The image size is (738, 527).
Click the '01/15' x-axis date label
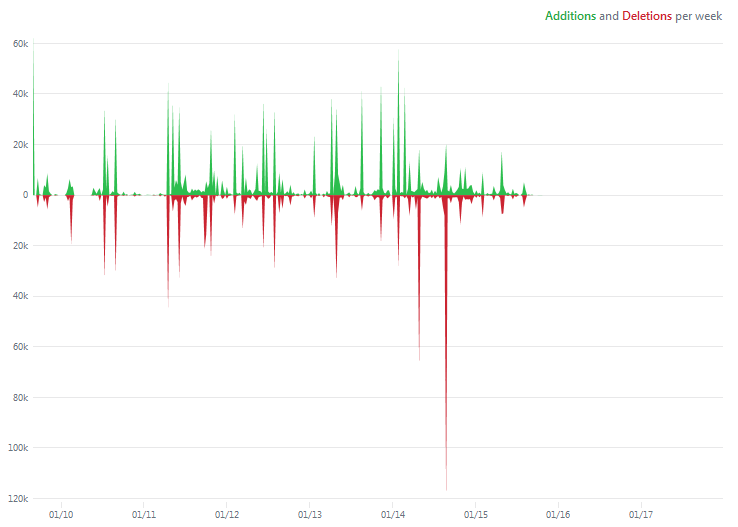click(476, 514)
